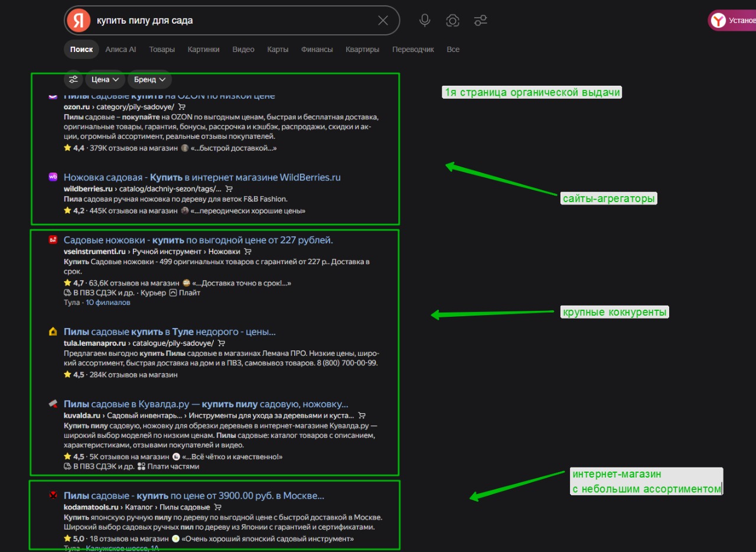
Task: Click the cart icon after ozon.ru path
Action: (x=181, y=107)
